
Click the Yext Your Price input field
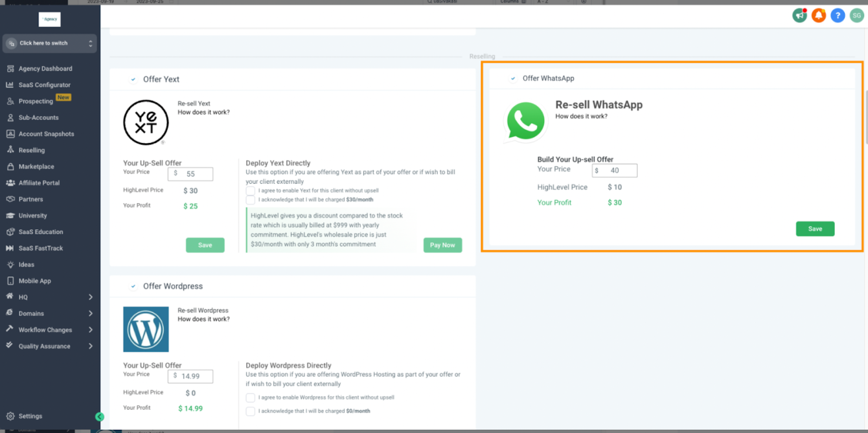coord(190,173)
